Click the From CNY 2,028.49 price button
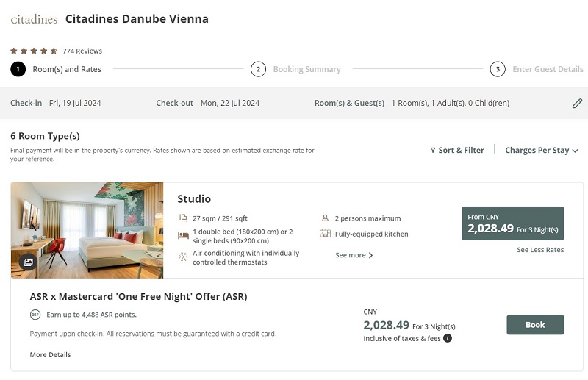 pos(512,223)
